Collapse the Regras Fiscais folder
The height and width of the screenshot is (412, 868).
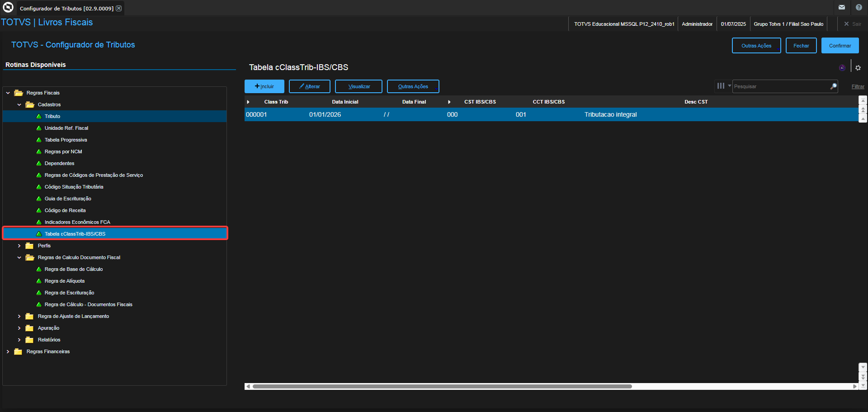pyautogui.click(x=8, y=93)
